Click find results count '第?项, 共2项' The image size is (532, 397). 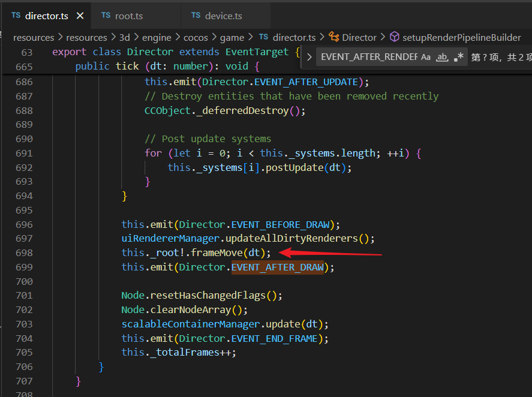tap(501, 57)
